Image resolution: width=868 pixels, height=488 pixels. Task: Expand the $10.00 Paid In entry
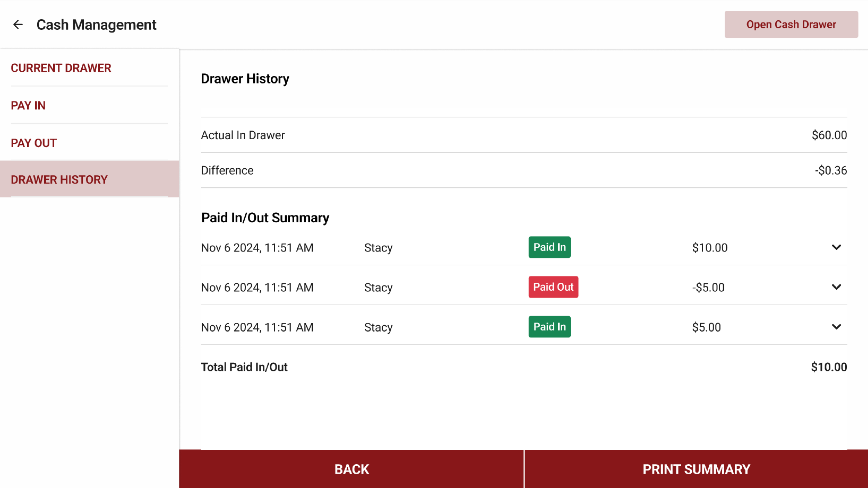(836, 247)
